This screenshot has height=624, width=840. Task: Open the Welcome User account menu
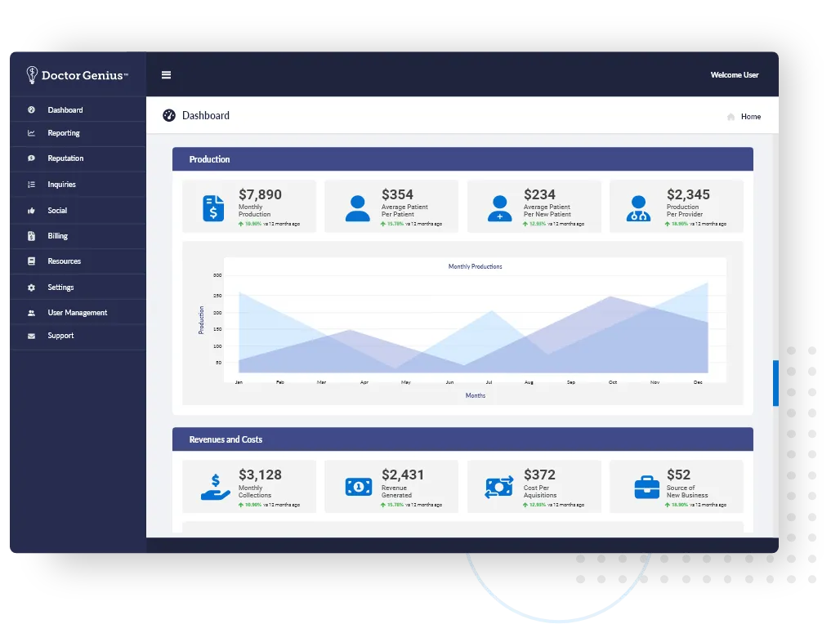pyautogui.click(x=734, y=75)
